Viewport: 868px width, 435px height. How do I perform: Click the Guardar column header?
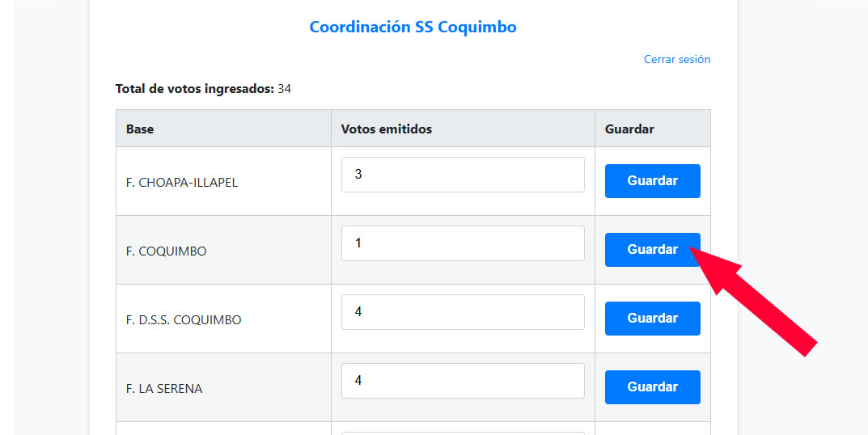pos(629,129)
